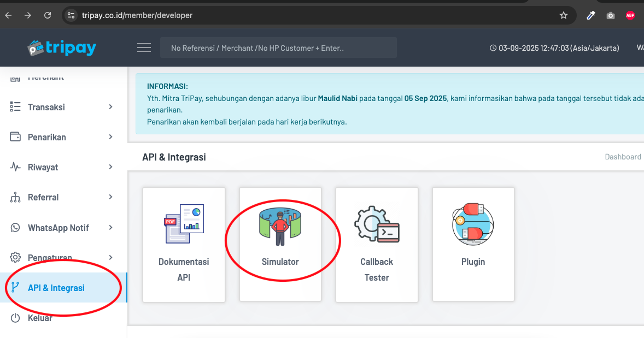Screen dimensions: 644x338
Task: Expand the Riwayat sidebar menu
Action: coord(43,167)
